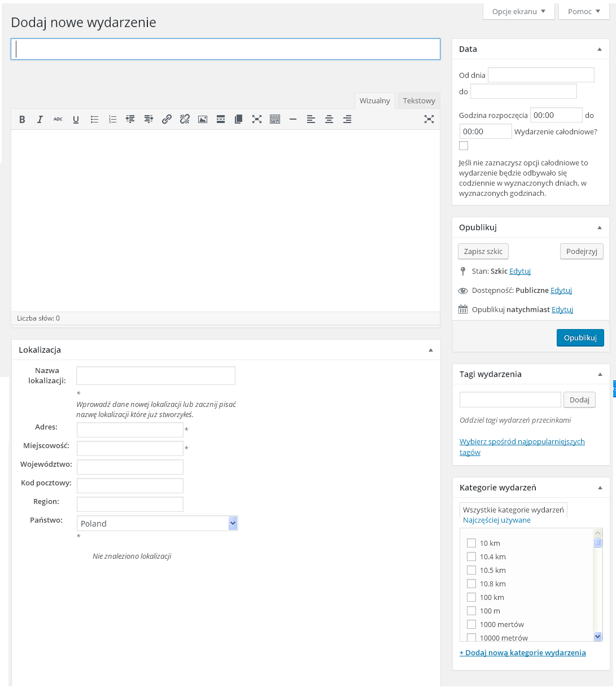Image resolution: width=616 pixels, height=688 pixels.
Task: Click the Dodaj tag button
Action: (579, 400)
